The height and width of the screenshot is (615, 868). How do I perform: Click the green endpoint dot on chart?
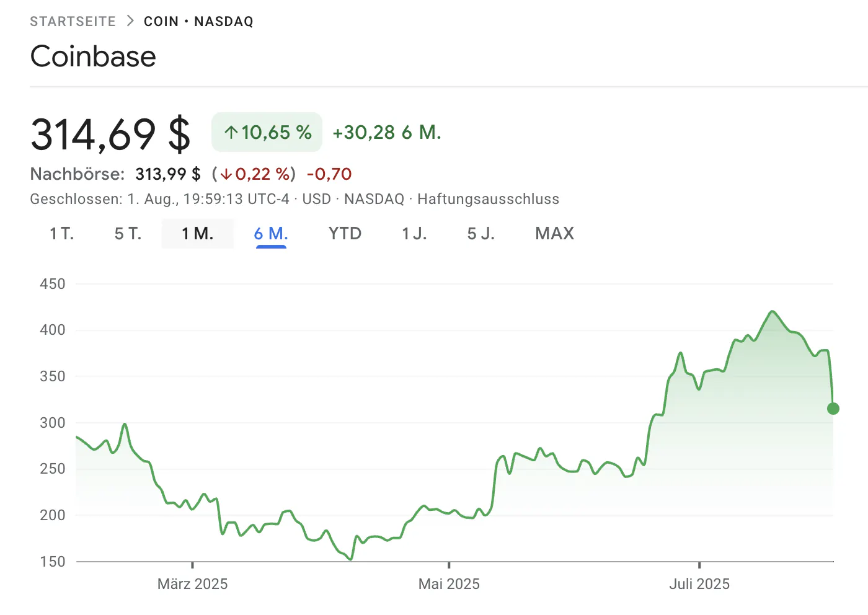[833, 409]
